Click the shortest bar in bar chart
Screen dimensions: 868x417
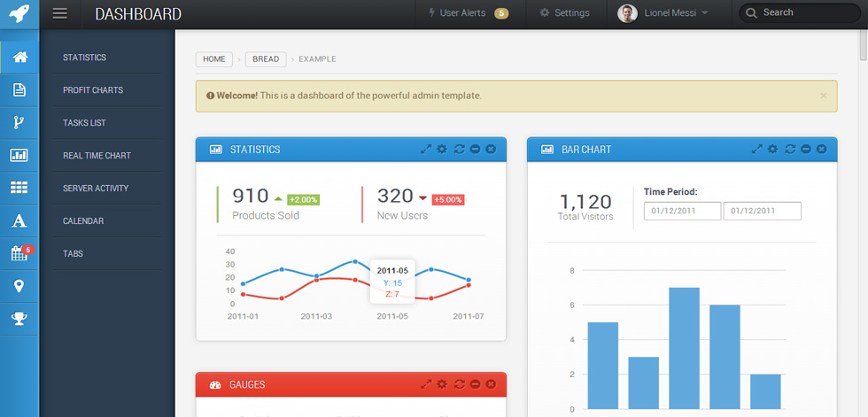click(x=765, y=391)
